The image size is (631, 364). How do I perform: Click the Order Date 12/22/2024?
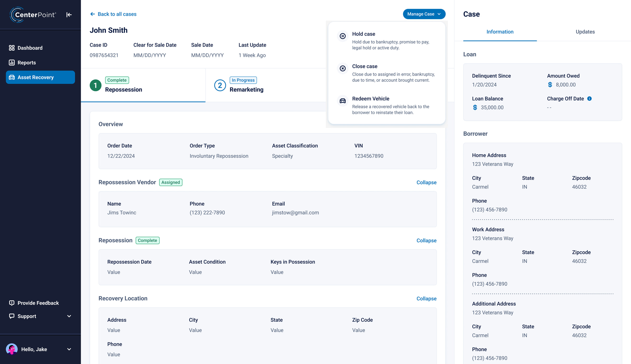click(x=121, y=156)
